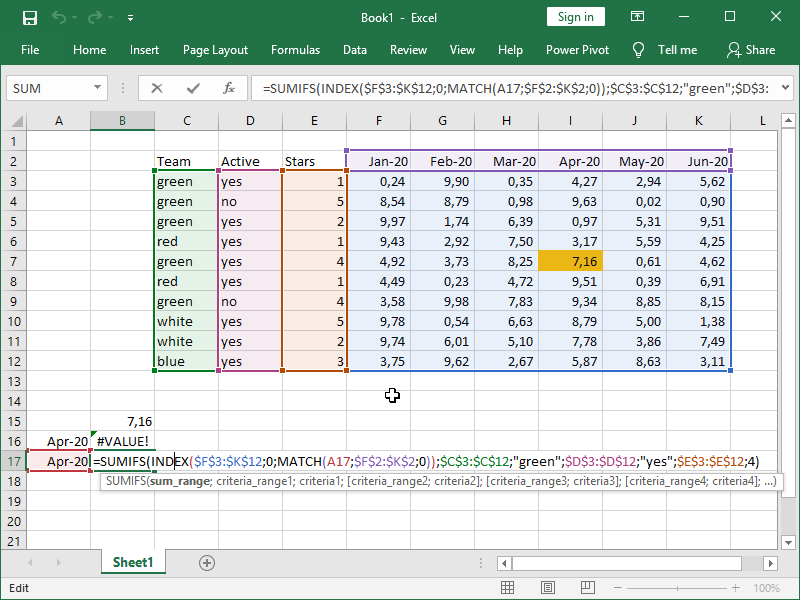Expand the formula bar with the chevron
This screenshot has height=600, width=800.
[x=787, y=88]
